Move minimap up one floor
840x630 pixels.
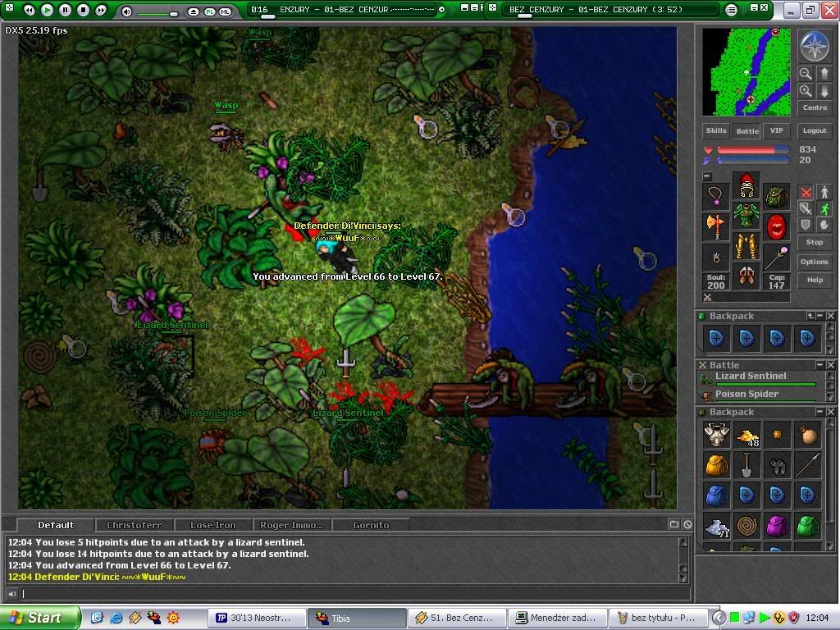pos(824,74)
